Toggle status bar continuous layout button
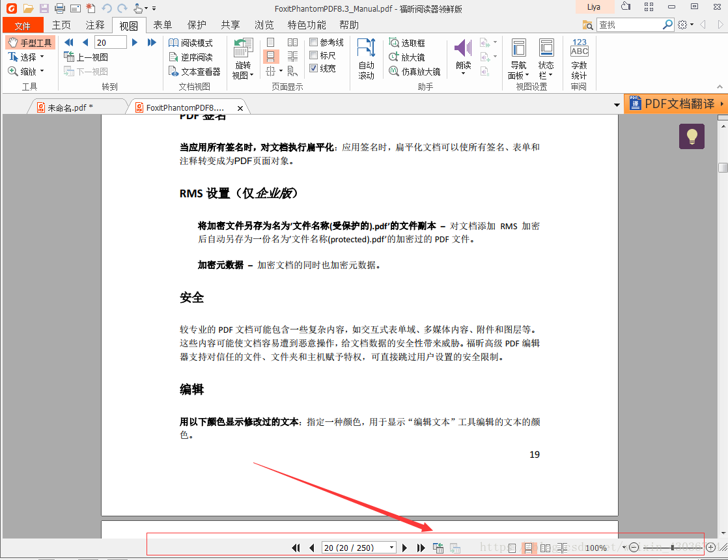728x560 pixels. 528,548
